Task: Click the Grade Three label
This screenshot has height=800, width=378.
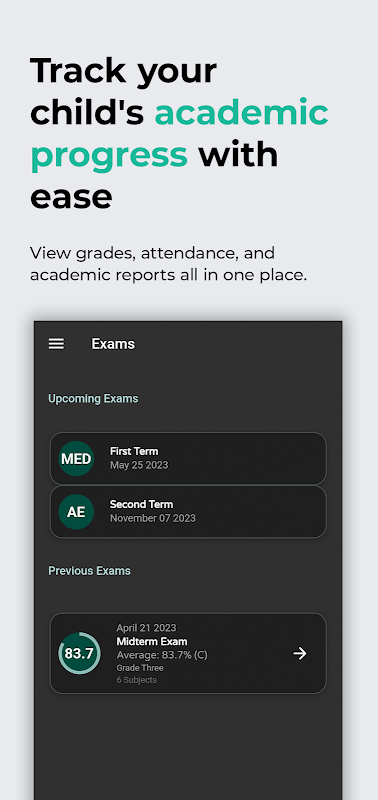Action: tap(140, 668)
